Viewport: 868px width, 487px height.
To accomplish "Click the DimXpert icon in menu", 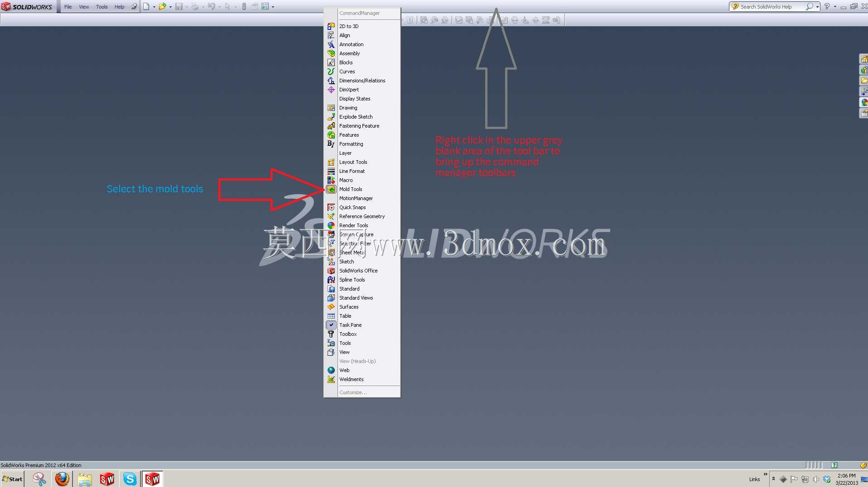I will coord(331,90).
